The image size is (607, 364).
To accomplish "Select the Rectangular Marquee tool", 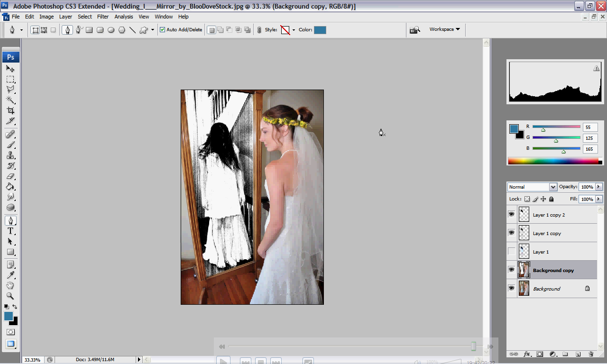I will click(x=10, y=79).
